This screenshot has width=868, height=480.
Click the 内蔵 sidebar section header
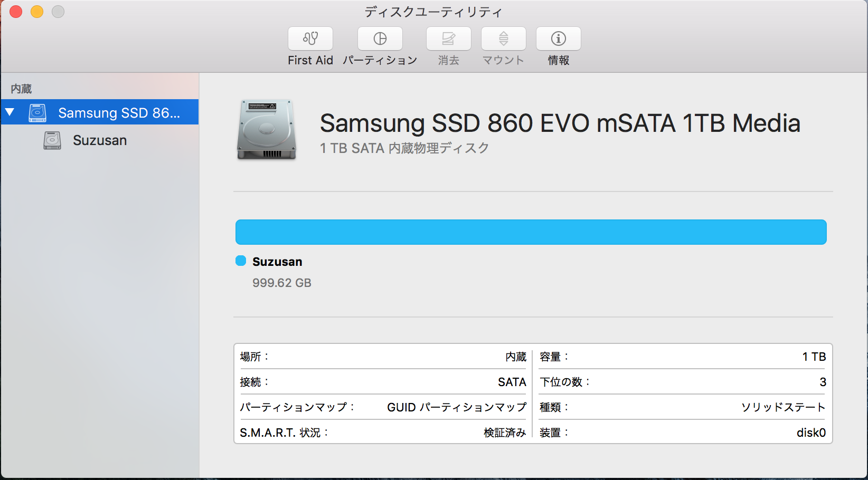(x=21, y=89)
